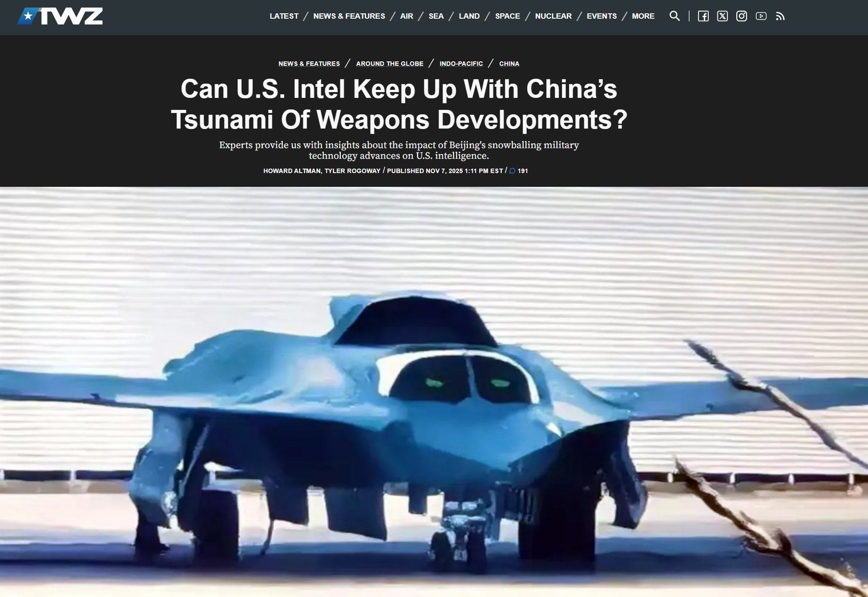Click the stealth aircraft hero image
This screenshot has height=597, width=868.
tap(434, 391)
